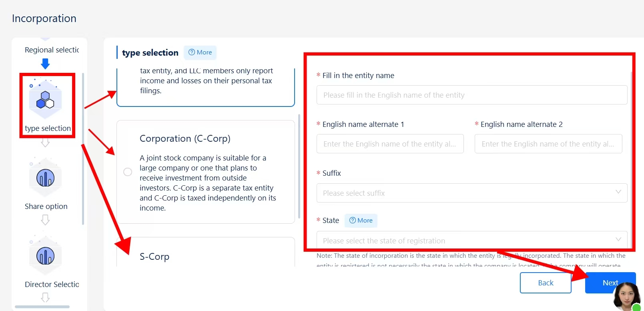
Task: Click the steps sidebar horizontal scrollbar
Action: pos(42,307)
